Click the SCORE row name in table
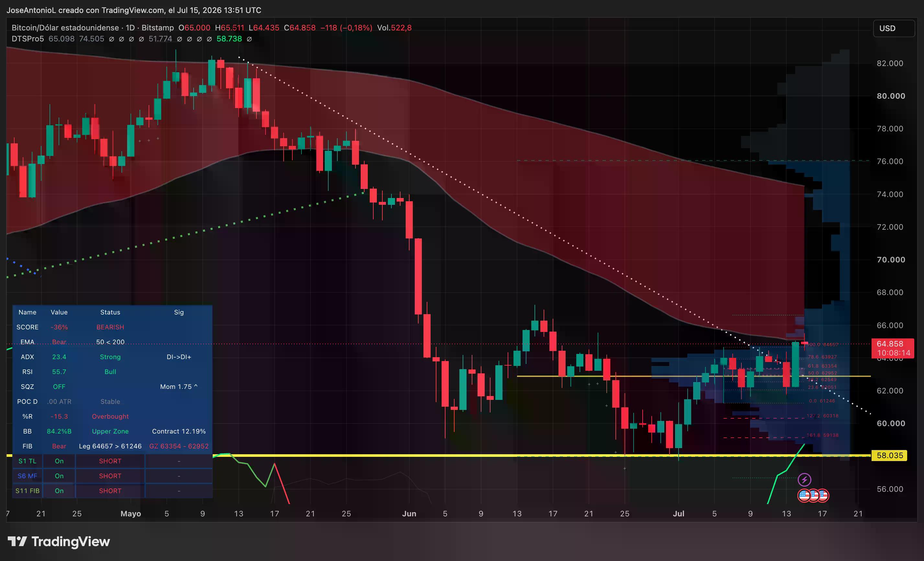 [28, 327]
